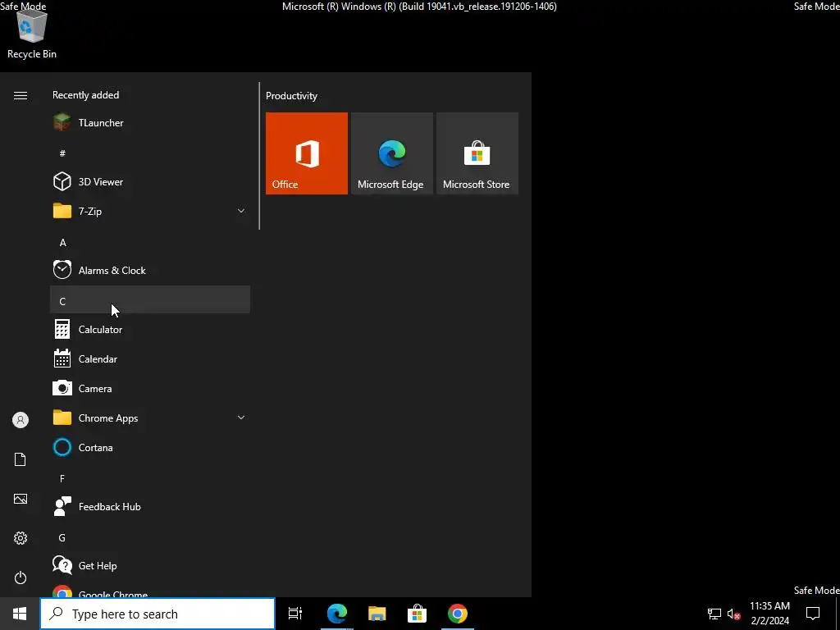Click the 'C' letter header
This screenshot has width=840, height=630.
[150, 299]
